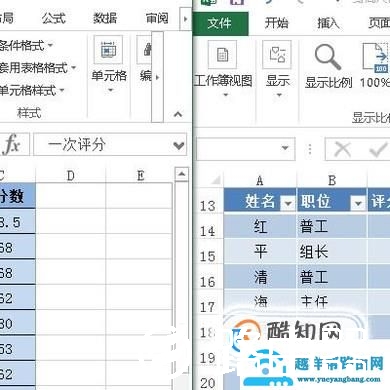The width and height of the screenshot is (390, 390).
Task: Open the green 文件 tab
Action: click(x=220, y=23)
